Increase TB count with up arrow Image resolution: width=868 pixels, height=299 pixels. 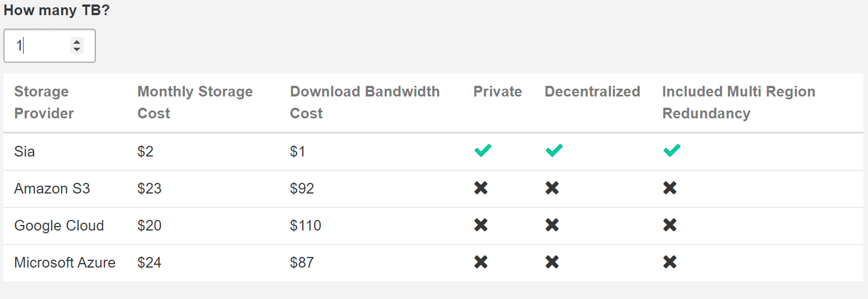pyautogui.click(x=77, y=42)
